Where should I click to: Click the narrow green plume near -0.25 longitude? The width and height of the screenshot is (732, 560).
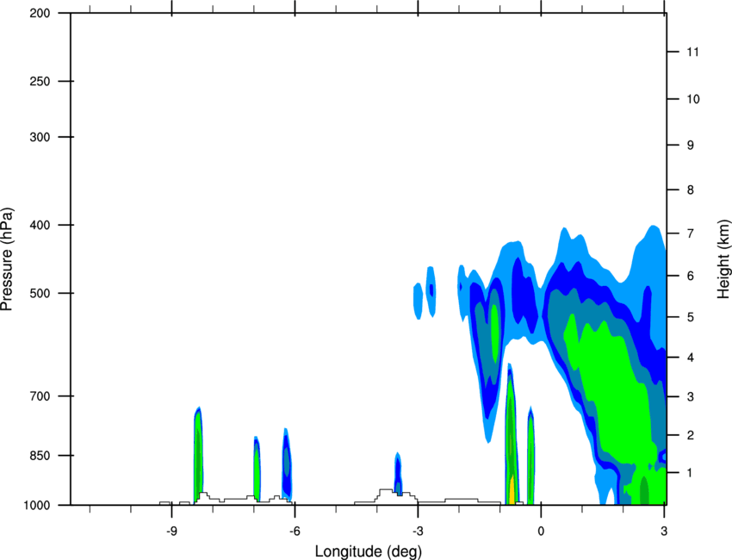coord(530,456)
